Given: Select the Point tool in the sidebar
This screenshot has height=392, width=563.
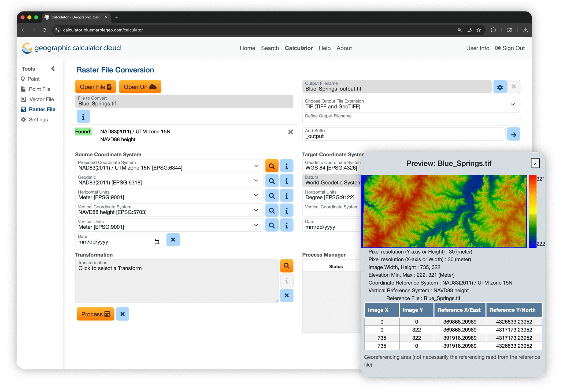Looking at the screenshot, I should (33, 79).
